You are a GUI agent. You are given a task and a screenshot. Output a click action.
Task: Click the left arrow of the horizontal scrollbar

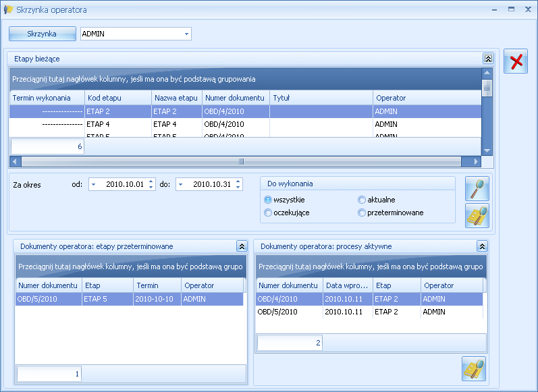point(15,161)
